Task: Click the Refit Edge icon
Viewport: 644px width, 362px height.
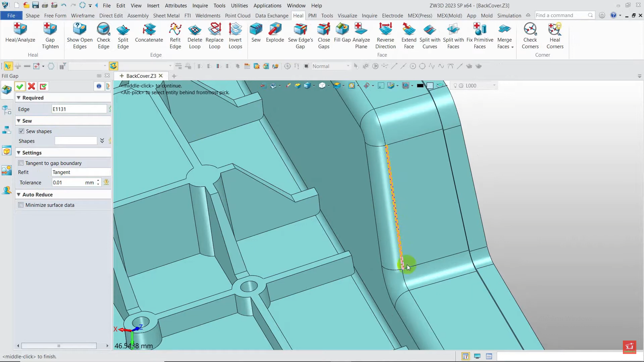Action: point(175,29)
